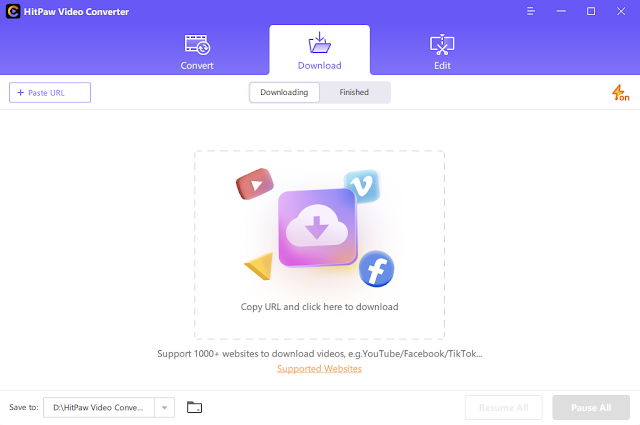The width and height of the screenshot is (640, 425).
Task: Show the Downloading list
Action: [284, 92]
